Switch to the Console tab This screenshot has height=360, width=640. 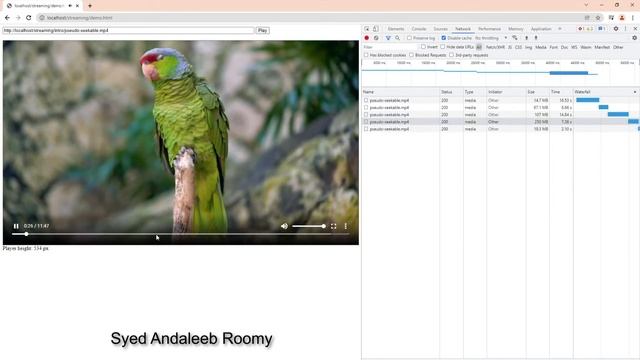click(x=419, y=29)
